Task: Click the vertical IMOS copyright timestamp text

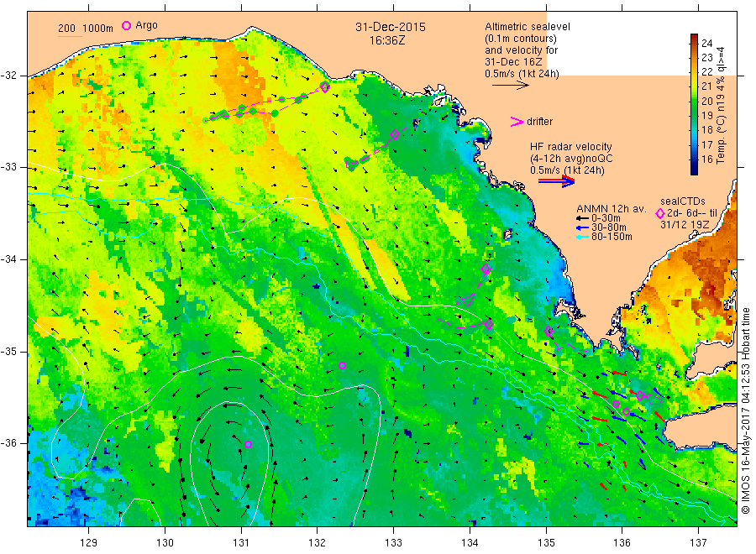Action: pos(746,410)
